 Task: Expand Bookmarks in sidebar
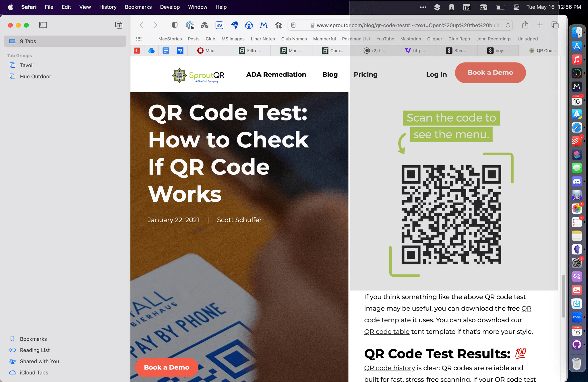tap(33, 338)
